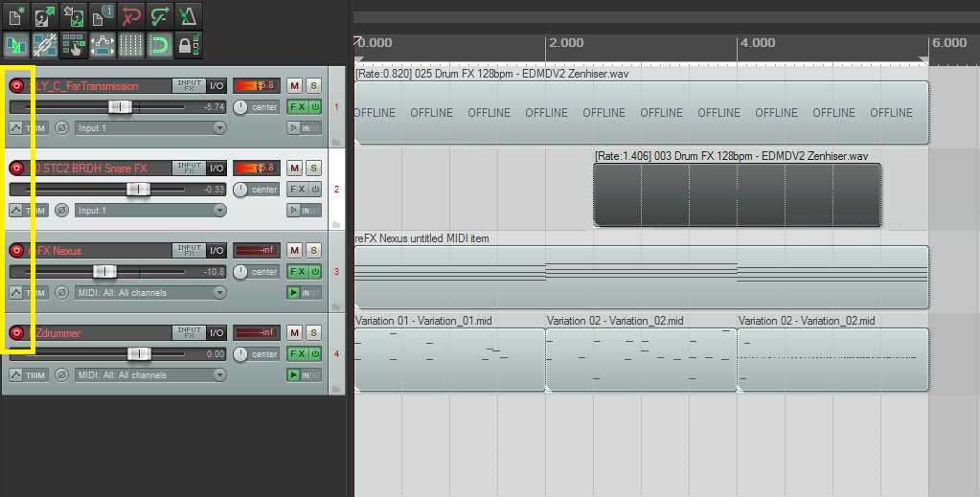Open Input 1 dropdown on Snare FX track
The image size is (980, 497).
pos(150,211)
